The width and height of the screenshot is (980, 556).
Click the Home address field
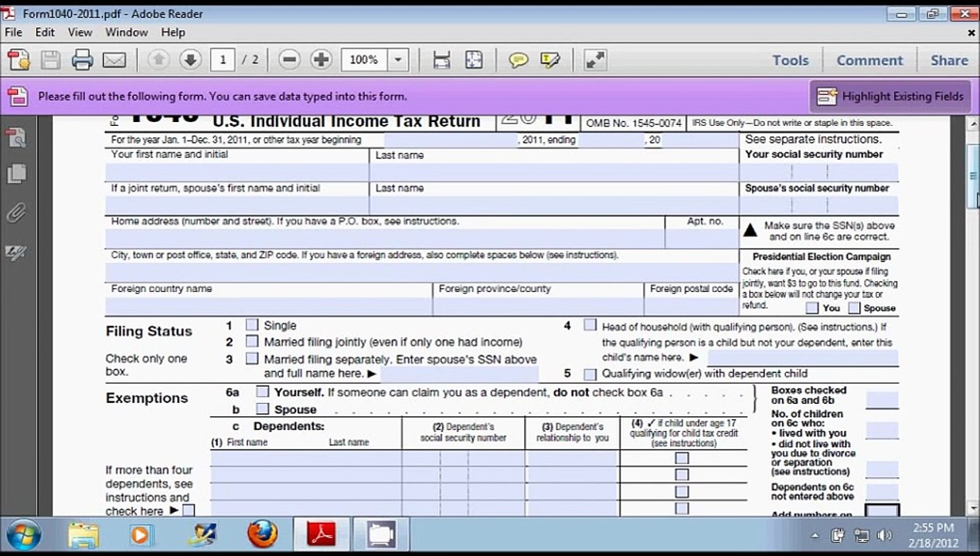pyautogui.click(x=385, y=239)
